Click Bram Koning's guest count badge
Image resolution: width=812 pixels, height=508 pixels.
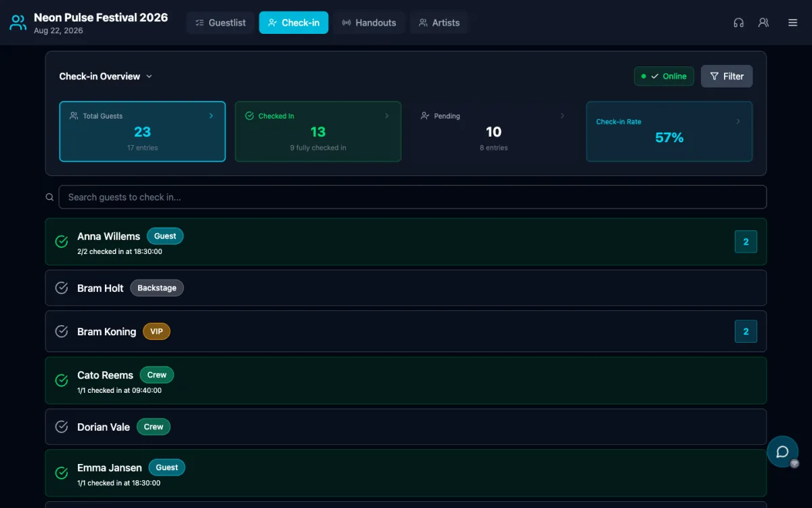(746, 331)
